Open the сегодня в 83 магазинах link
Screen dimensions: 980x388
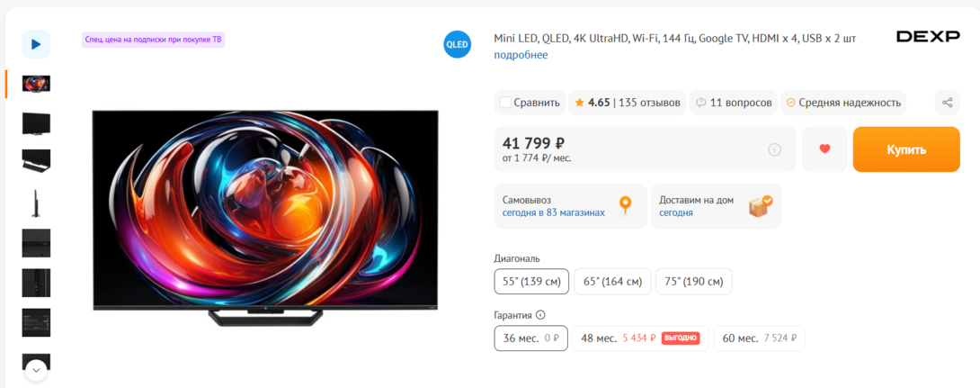(554, 212)
